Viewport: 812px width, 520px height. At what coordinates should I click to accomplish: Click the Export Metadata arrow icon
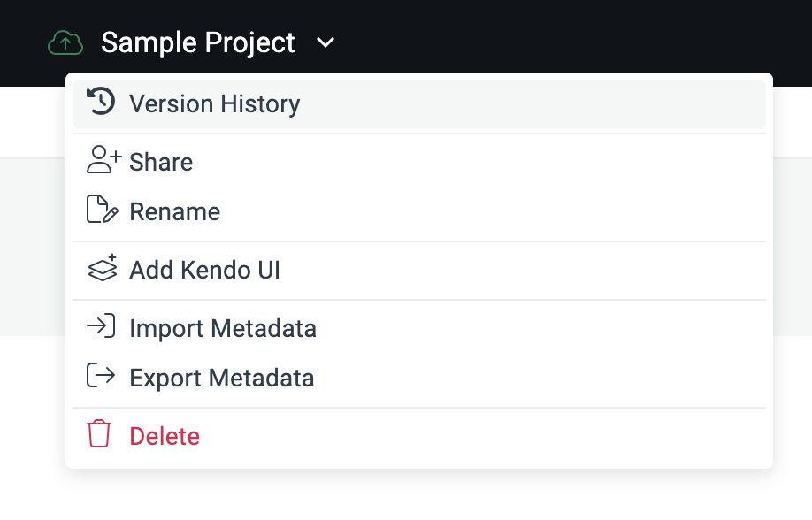[x=102, y=378]
